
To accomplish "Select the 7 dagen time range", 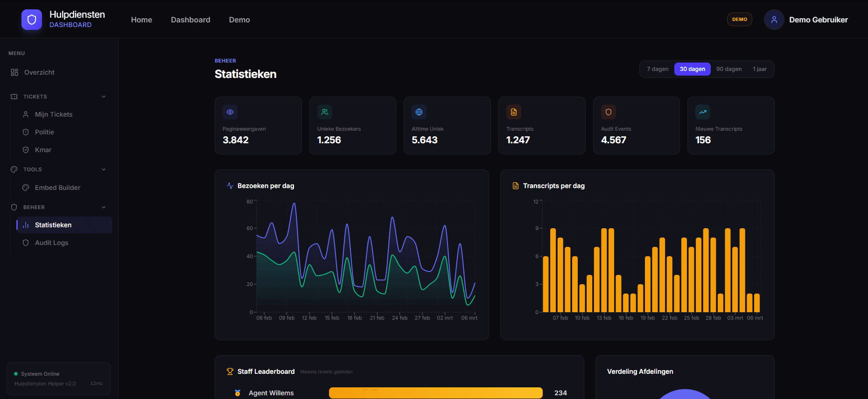I will (658, 69).
